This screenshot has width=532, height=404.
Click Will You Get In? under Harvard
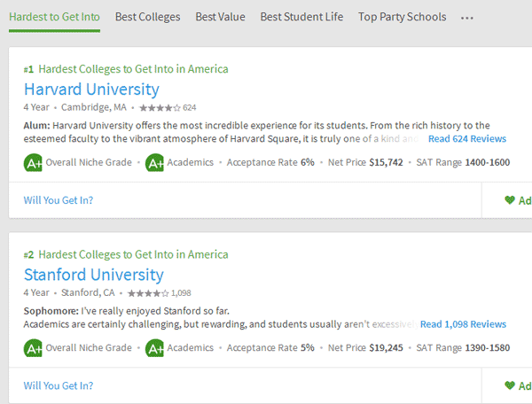59,200
